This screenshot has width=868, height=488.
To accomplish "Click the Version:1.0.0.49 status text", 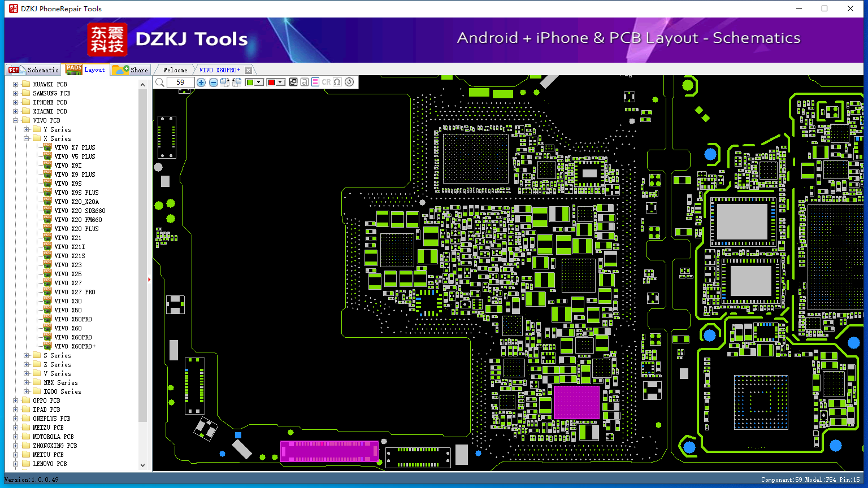I will point(32,480).
